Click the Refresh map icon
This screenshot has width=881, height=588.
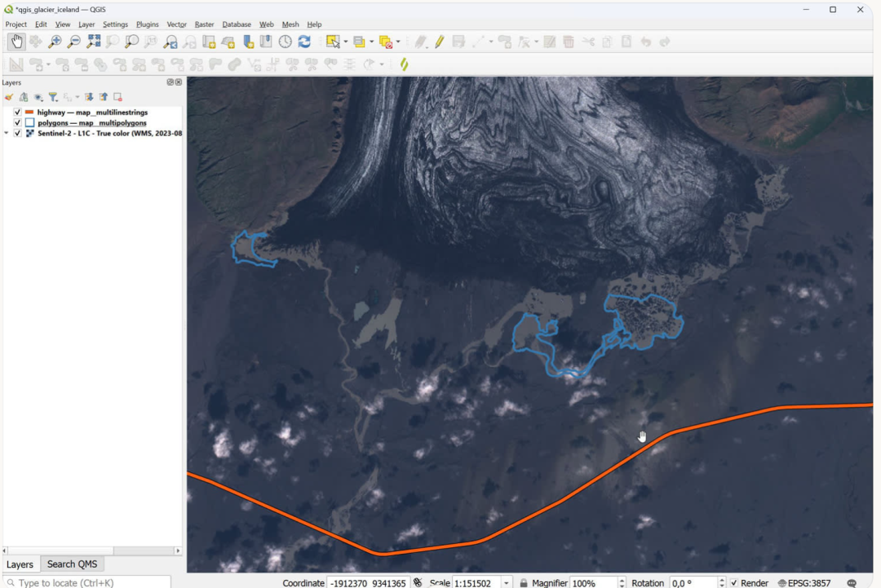tap(304, 42)
